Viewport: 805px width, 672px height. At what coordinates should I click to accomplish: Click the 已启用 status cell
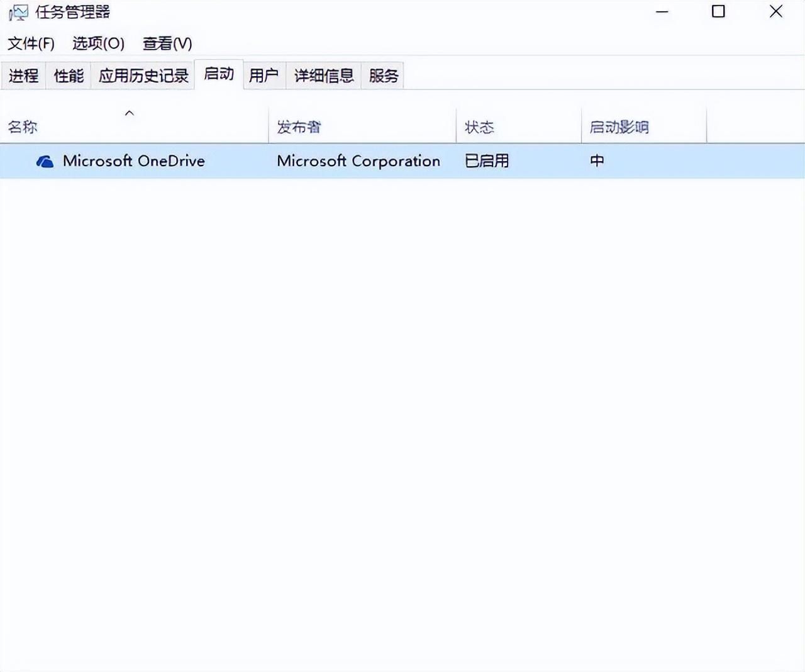coord(487,161)
